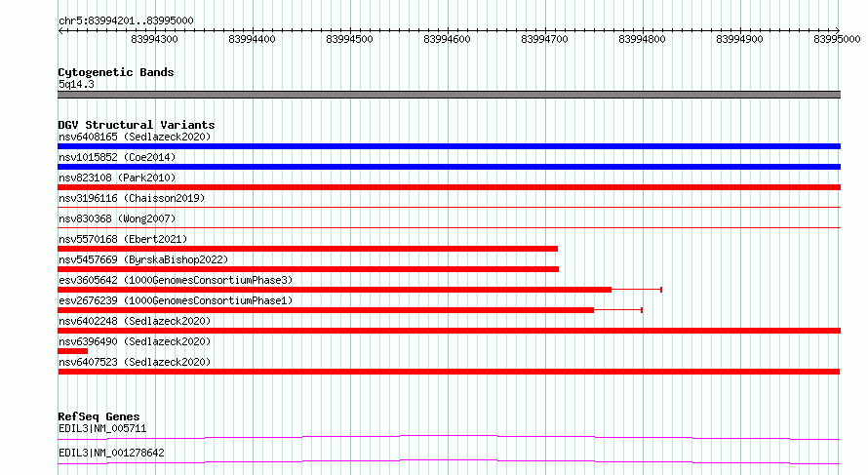This screenshot has width=868, height=475.
Task: Select variant label esv2676239 (1000GenomesConsortiumPhase1)
Action: pos(176,300)
